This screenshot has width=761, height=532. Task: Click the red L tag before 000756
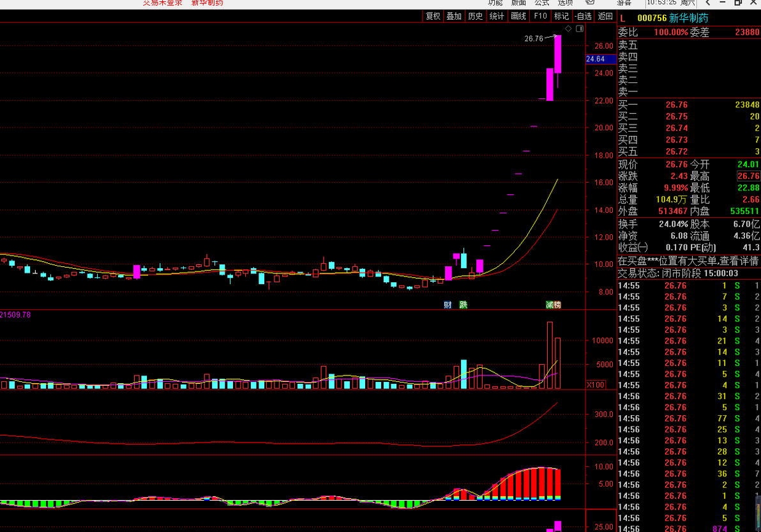click(x=622, y=19)
